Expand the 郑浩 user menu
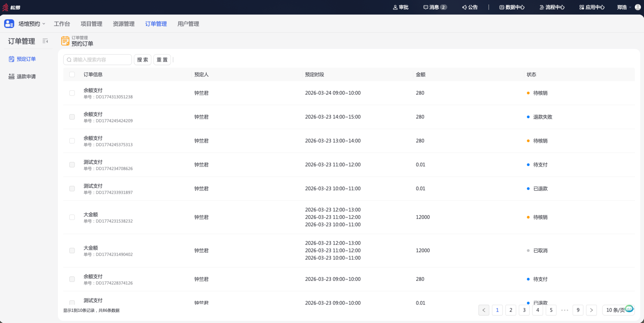Screen dimensions: 644x323 coord(624,7)
